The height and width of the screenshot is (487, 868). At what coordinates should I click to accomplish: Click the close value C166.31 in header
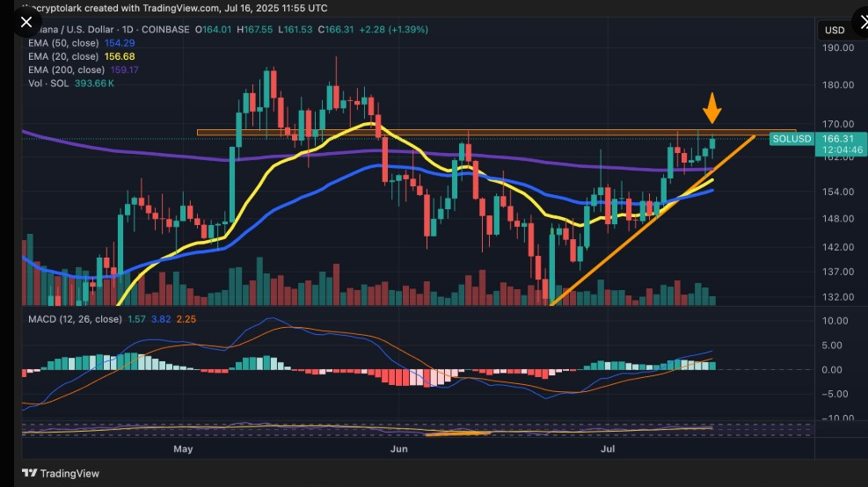coord(335,30)
